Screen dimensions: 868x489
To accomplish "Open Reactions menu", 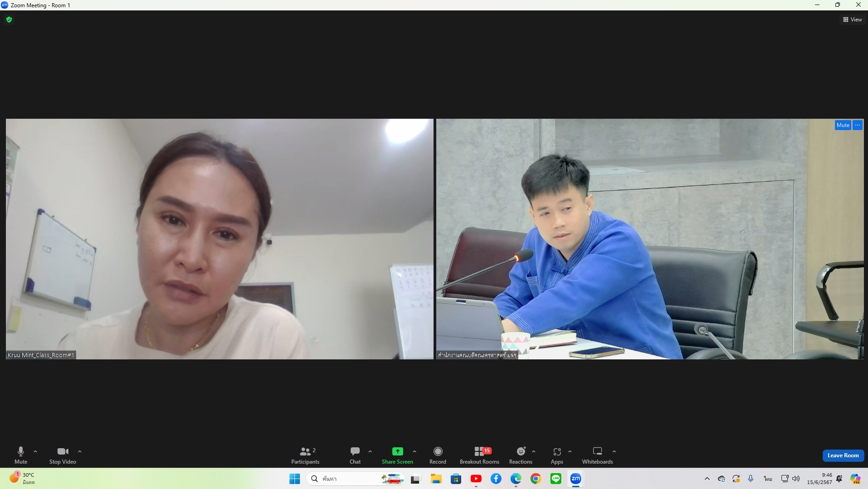I will pos(521,455).
